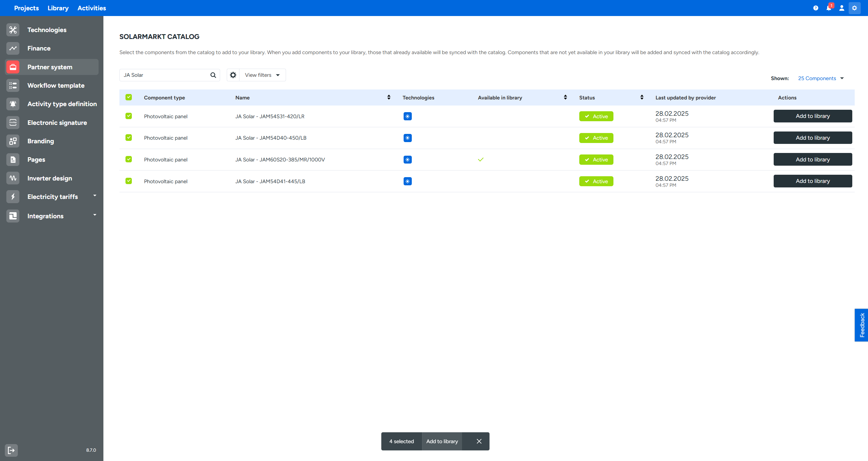The height and width of the screenshot is (461, 868).
Task: Click the user profile icon
Action: pos(841,8)
